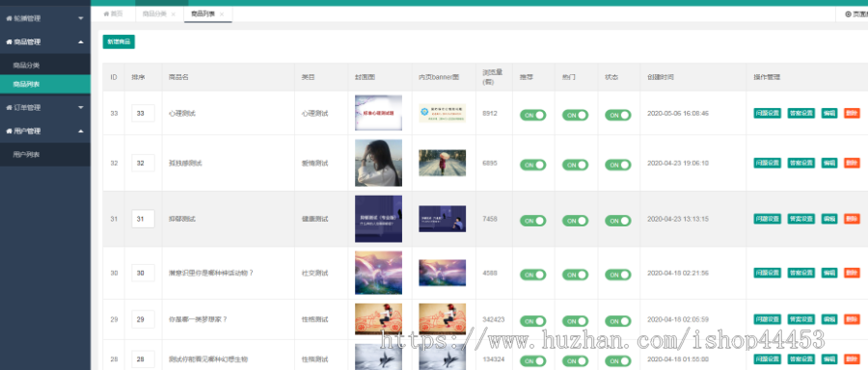This screenshot has height=370, width=868.
Task: Click timestamp 2020-05-06 16:08:46
Action: pos(678,113)
